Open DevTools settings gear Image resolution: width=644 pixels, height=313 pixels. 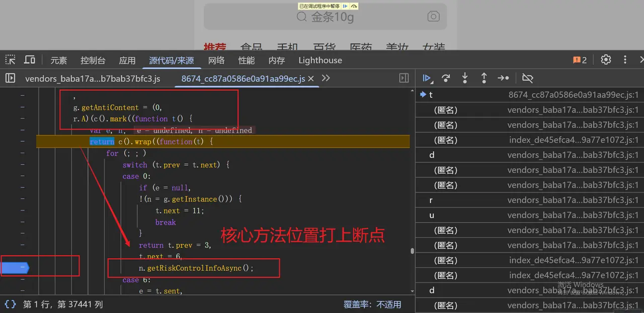pos(606,60)
